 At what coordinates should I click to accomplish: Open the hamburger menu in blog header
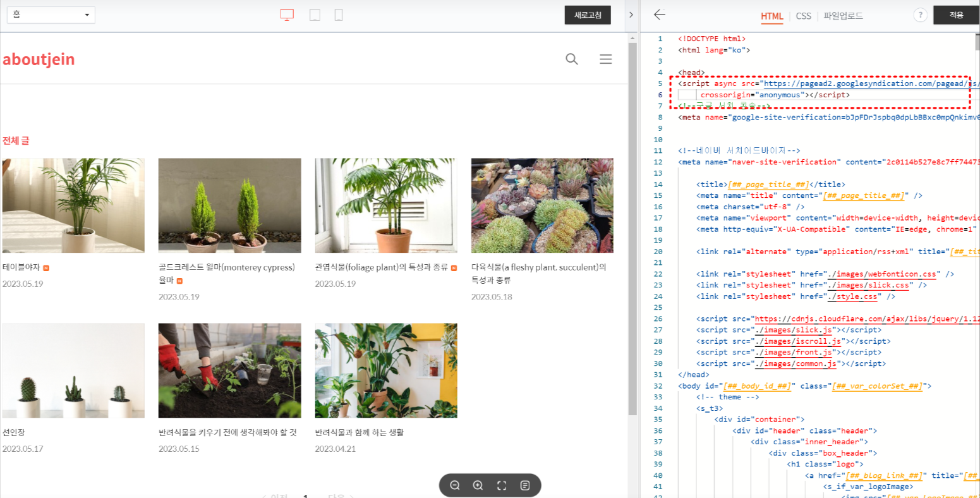coord(605,59)
